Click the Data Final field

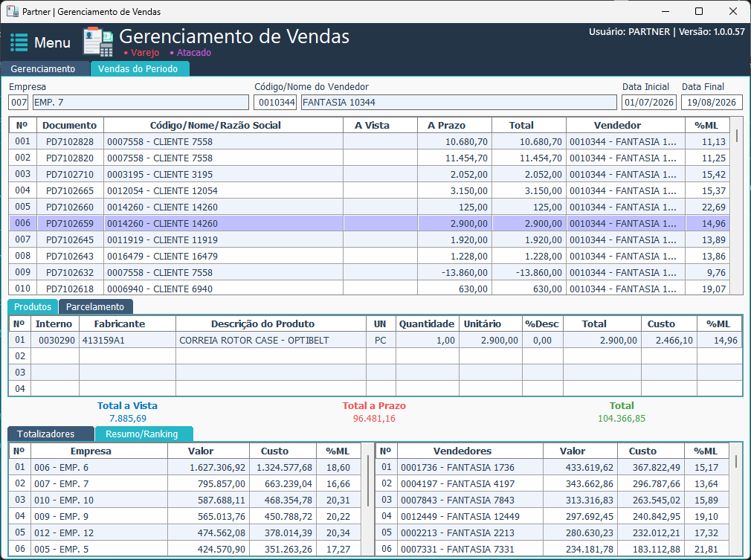[712, 102]
